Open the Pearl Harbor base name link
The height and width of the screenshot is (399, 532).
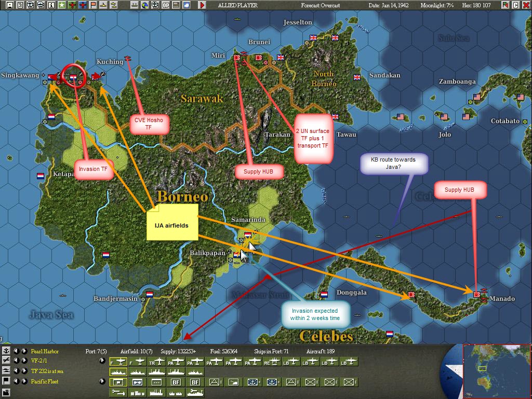(x=45, y=351)
